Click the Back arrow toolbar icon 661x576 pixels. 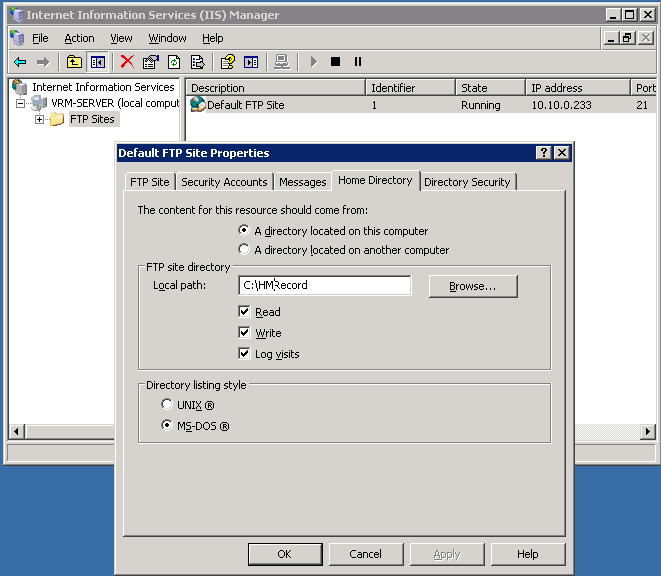click(20, 62)
